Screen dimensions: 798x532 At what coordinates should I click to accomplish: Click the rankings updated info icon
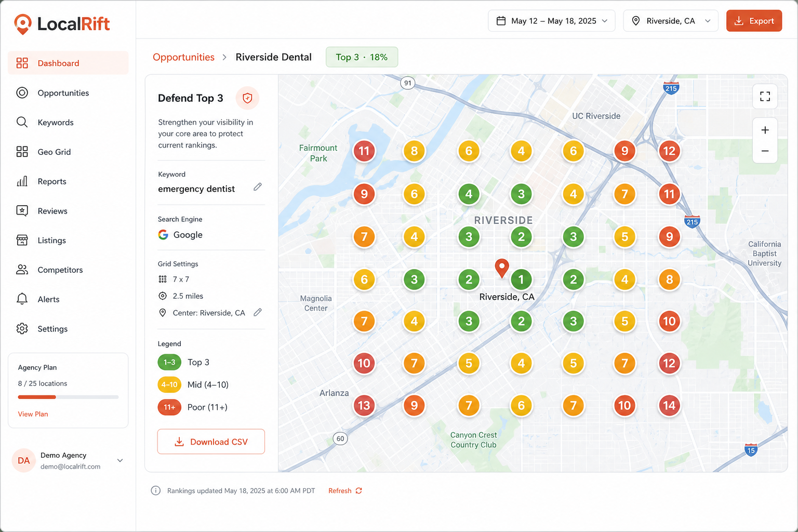point(155,490)
